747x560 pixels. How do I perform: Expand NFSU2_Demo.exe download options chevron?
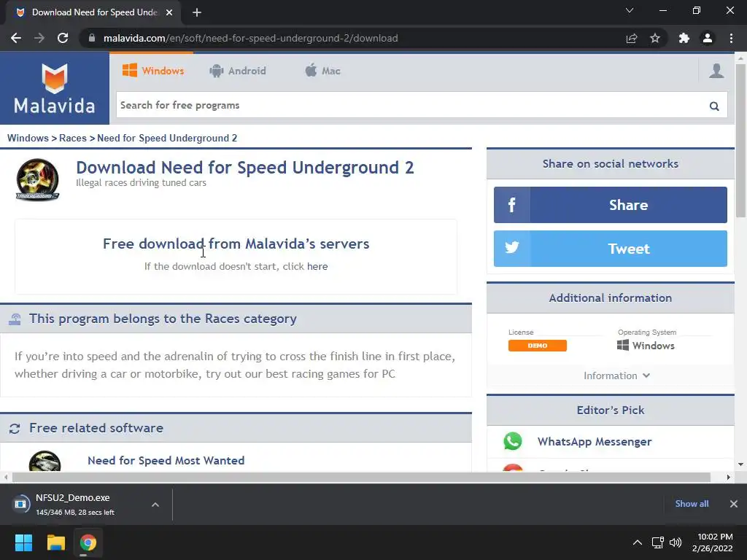155,505
